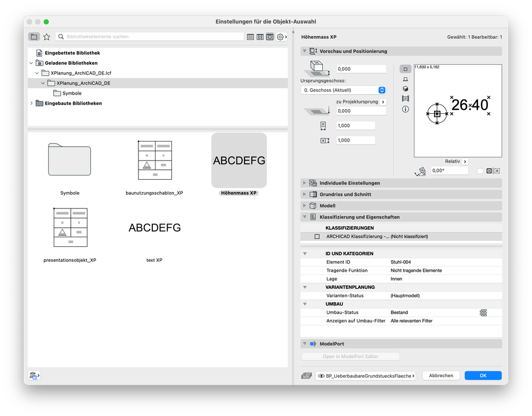Click the layer stack icon at the bottom
This screenshot has width=532, height=416.
306,376
